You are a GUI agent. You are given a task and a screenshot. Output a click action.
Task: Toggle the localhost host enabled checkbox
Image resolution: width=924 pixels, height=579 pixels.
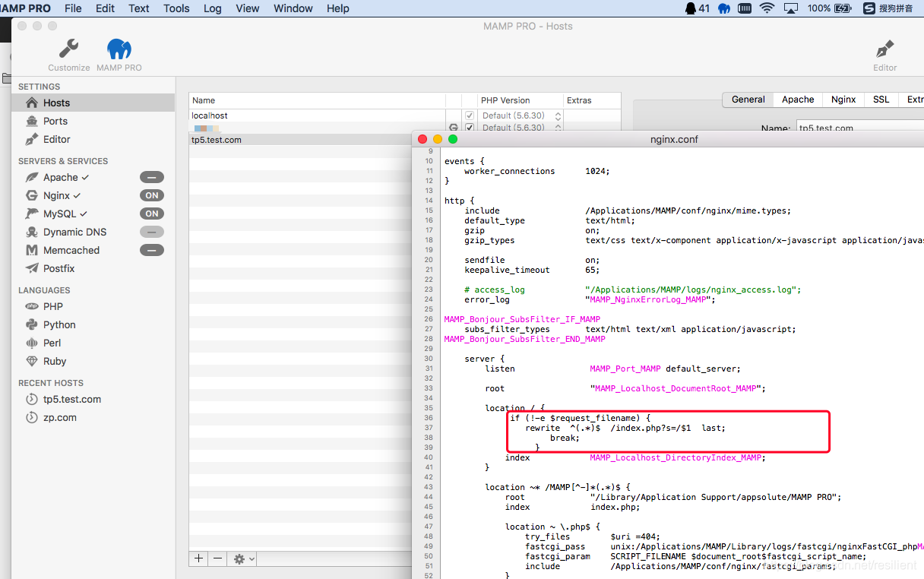470,115
